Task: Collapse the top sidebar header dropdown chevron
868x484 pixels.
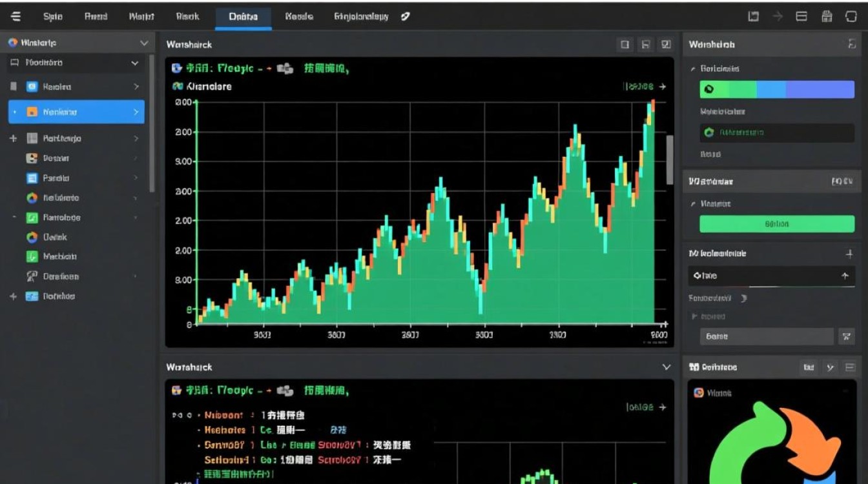Action: point(144,43)
